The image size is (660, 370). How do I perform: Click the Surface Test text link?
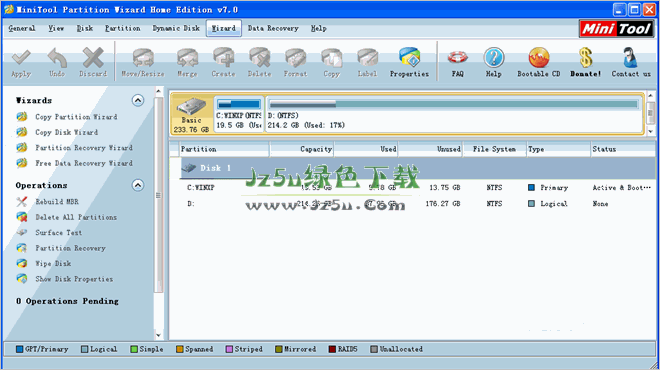(x=59, y=233)
